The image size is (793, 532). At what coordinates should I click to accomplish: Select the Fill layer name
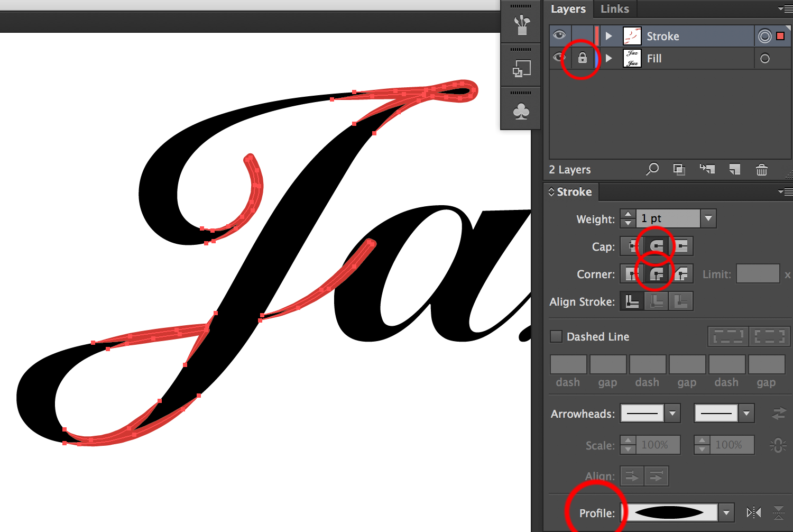(654, 59)
